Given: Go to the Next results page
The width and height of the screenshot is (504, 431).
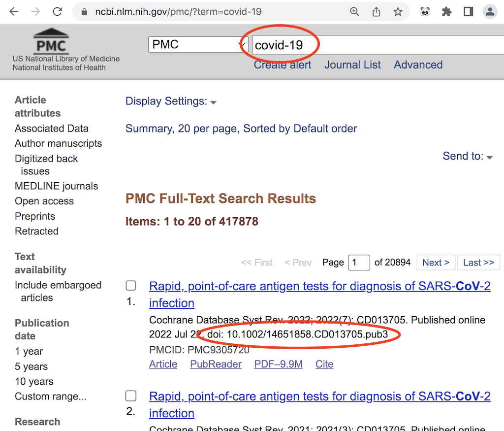Looking at the screenshot, I should 436,263.
